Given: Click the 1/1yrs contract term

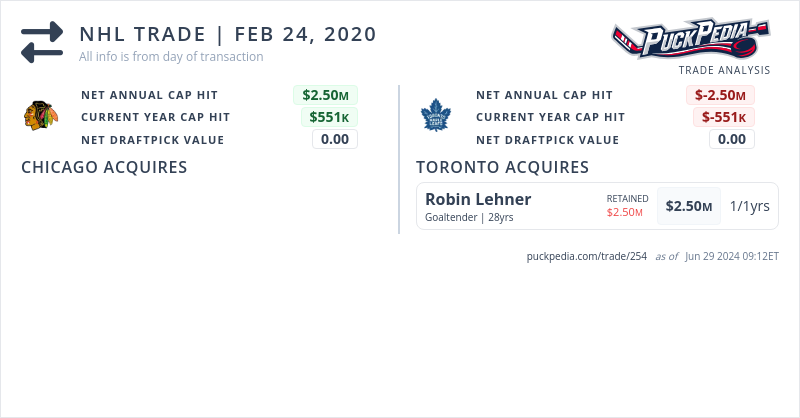Looking at the screenshot, I should point(749,206).
